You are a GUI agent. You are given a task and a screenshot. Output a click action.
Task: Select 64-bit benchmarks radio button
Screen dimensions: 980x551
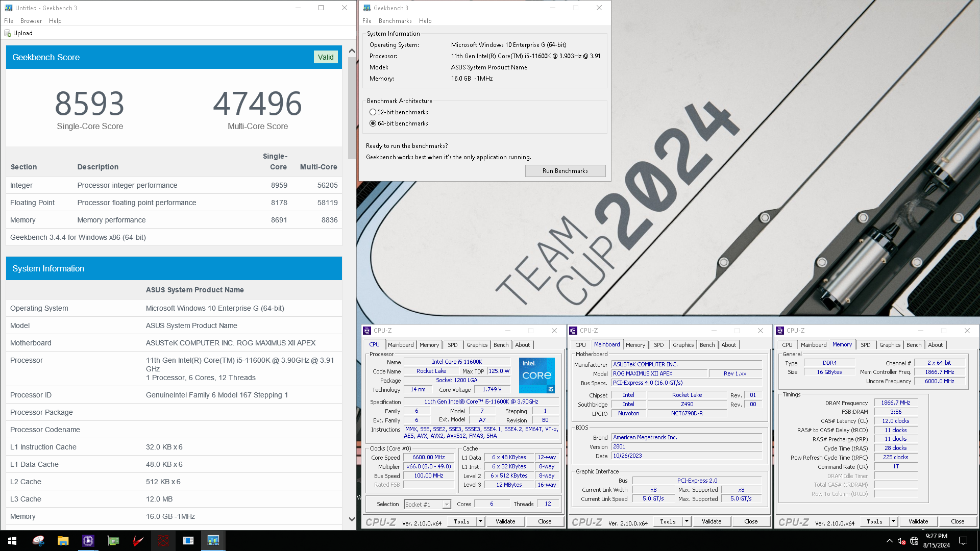pos(373,123)
